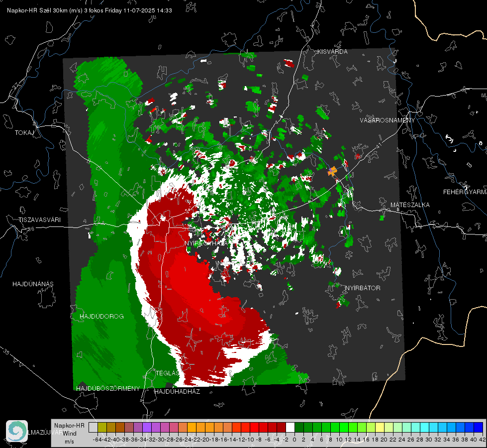Click the 42 value at legend end
The image size is (487, 448).
tap(482, 440)
